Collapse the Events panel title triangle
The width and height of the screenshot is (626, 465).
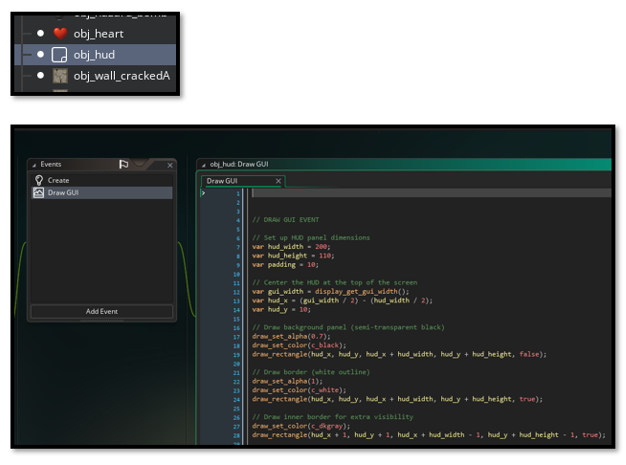coord(33,165)
